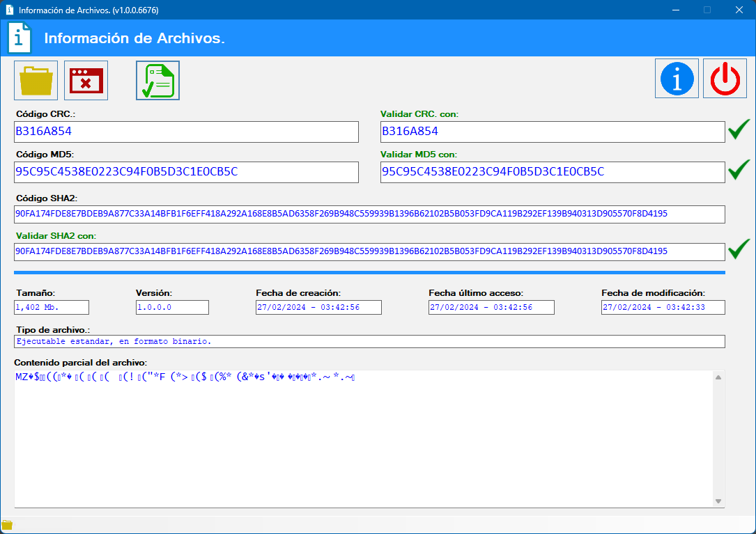
Task: Click the scroll up arrow in content box
Action: (x=718, y=377)
